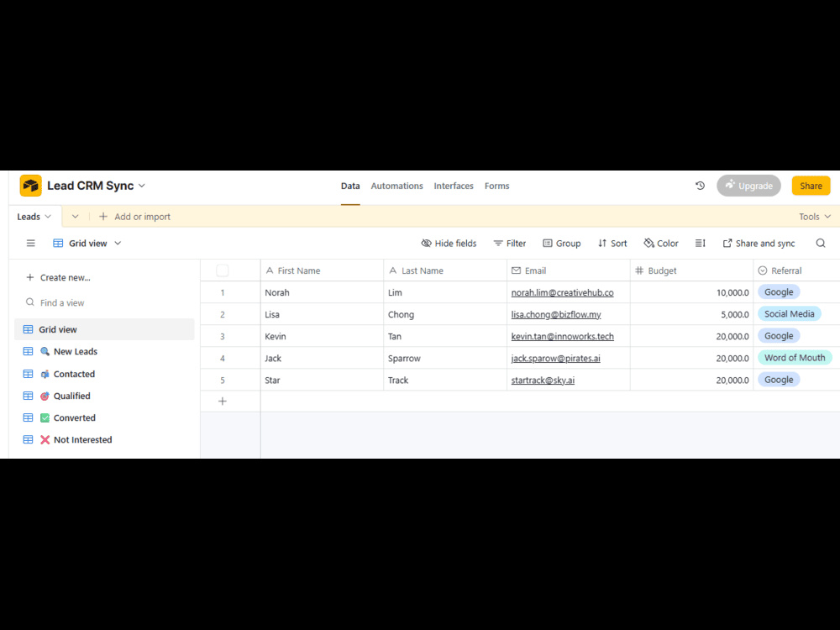This screenshot has height=630, width=840.
Task: Open the Tools dropdown
Action: 814,217
